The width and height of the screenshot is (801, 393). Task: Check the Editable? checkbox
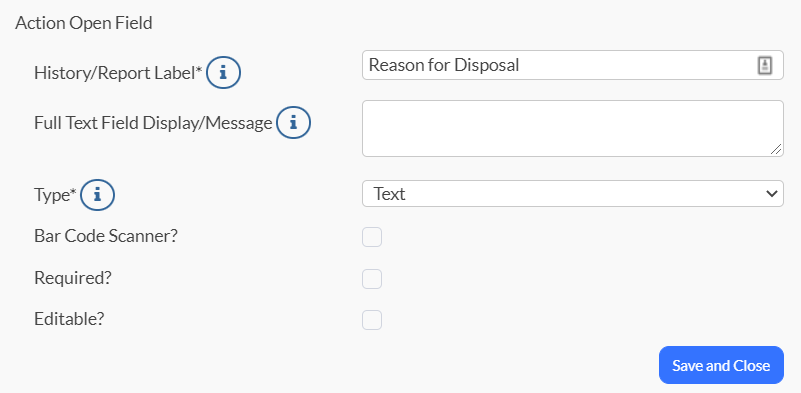pyautogui.click(x=372, y=320)
